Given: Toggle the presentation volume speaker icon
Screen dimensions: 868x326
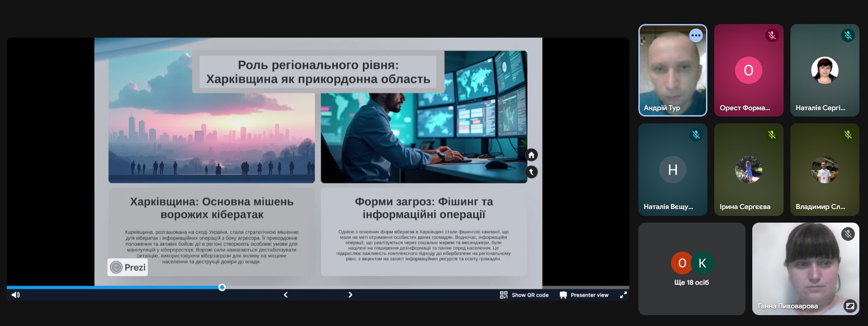Looking at the screenshot, I should 16,295.
